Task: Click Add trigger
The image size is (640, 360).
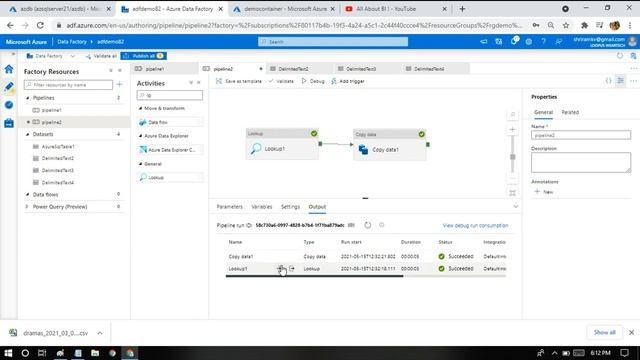Action: (348, 81)
